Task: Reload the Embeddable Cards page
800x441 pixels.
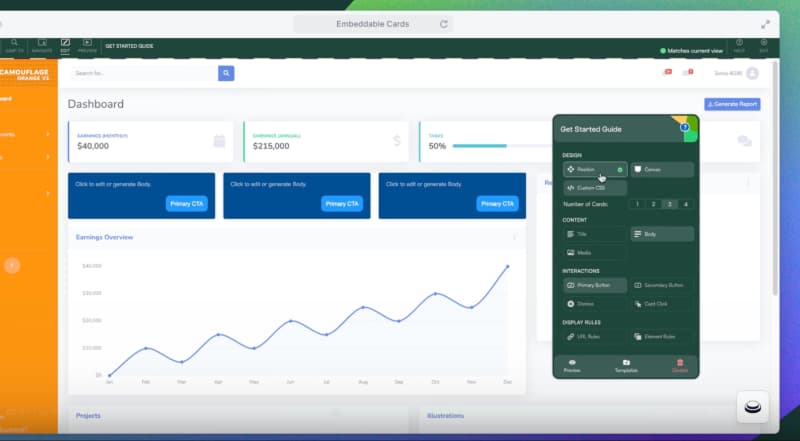Action: point(444,24)
